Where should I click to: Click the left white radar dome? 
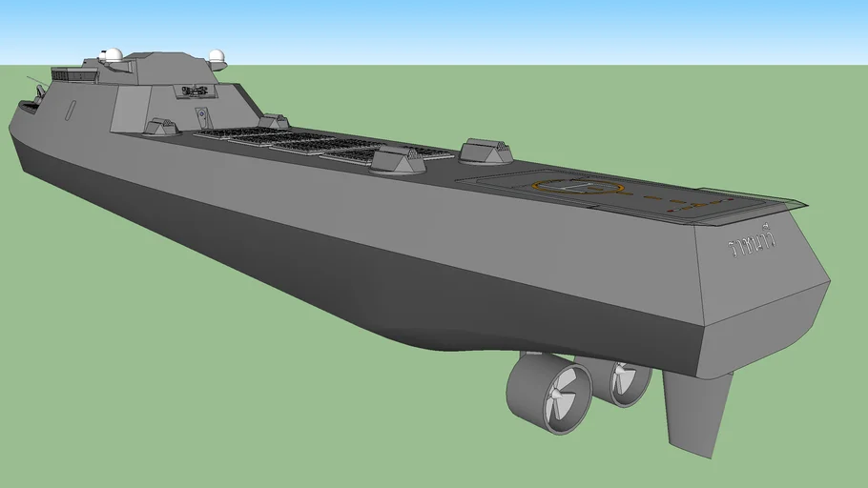point(113,55)
